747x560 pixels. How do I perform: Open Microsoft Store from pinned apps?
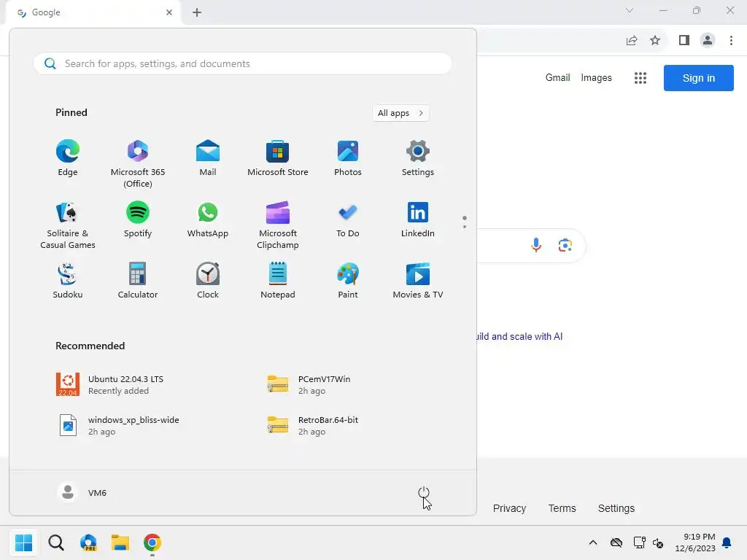coord(278,158)
